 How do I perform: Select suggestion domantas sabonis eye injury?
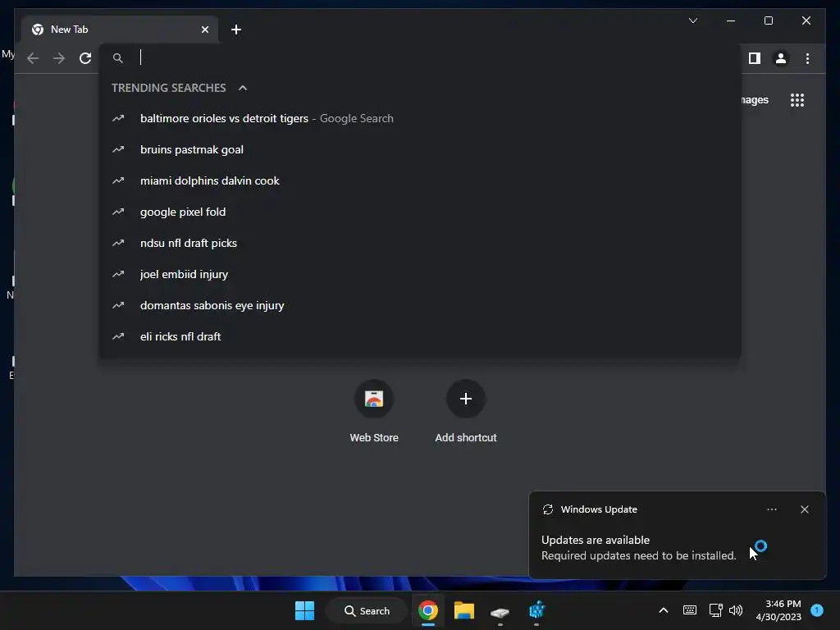point(420,305)
